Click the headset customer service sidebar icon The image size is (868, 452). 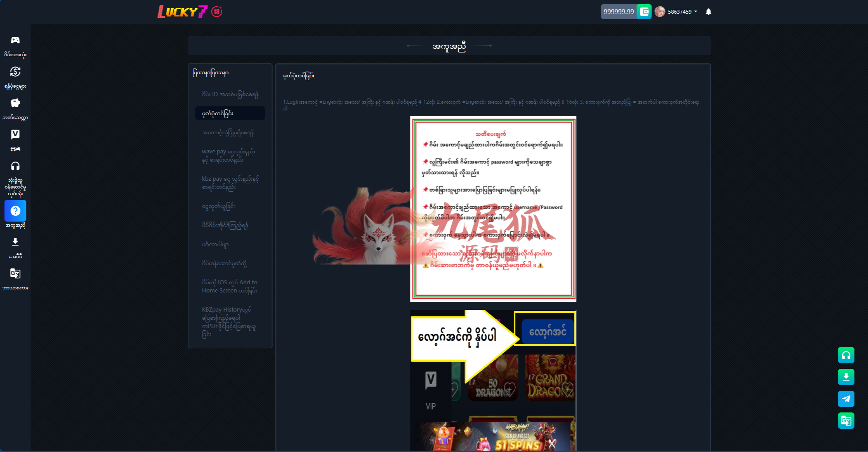(x=15, y=166)
